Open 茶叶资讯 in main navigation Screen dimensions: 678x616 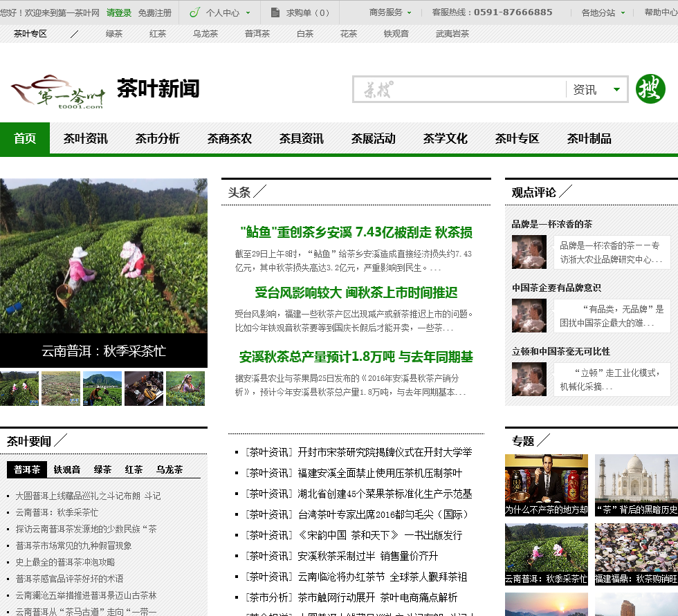coord(86,138)
